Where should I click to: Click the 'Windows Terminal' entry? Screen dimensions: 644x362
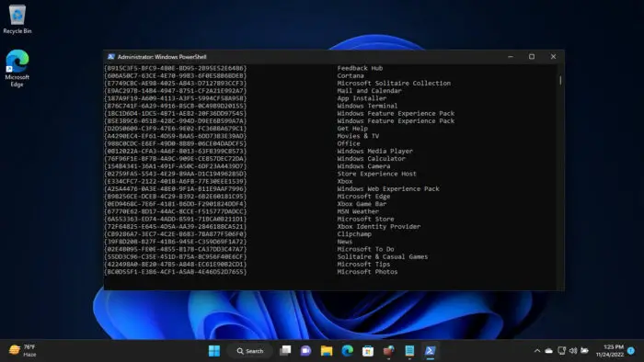coord(367,106)
